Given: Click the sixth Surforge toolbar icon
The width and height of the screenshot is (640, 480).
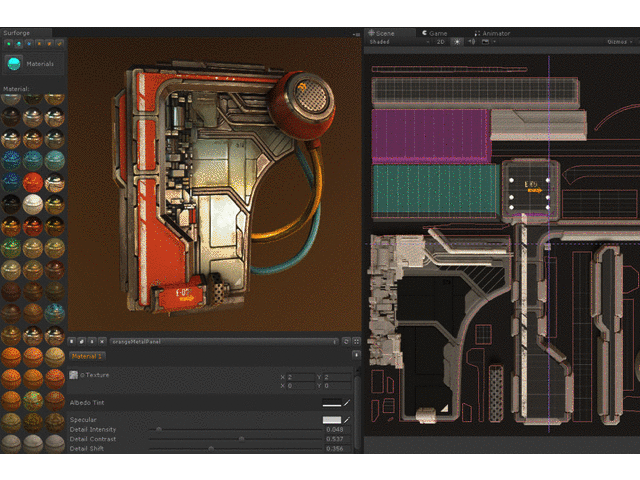Looking at the screenshot, I should [x=60, y=43].
